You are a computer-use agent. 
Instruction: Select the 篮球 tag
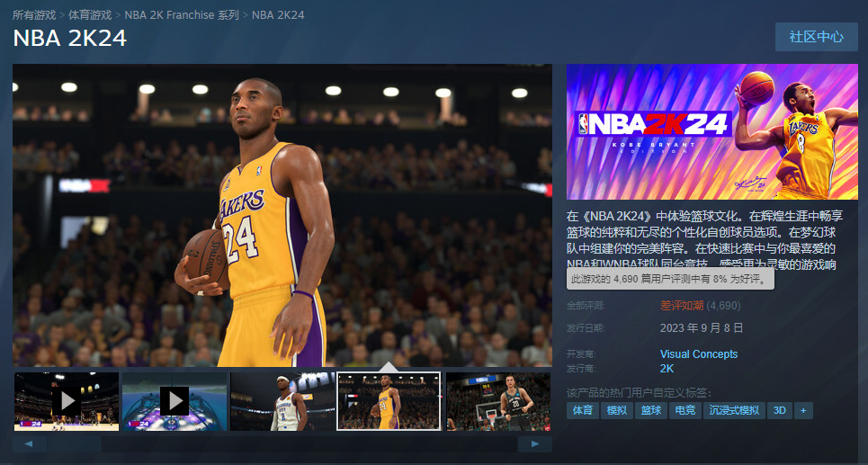click(649, 410)
